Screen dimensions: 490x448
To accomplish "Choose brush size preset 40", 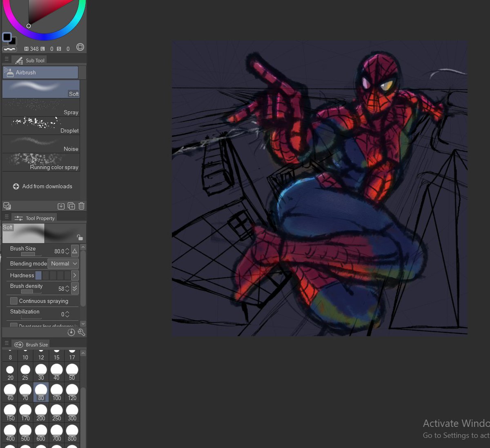I will pos(56,372).
